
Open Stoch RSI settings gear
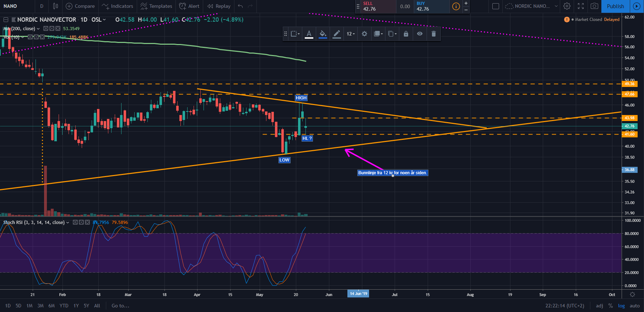click(x=81, y=222)
